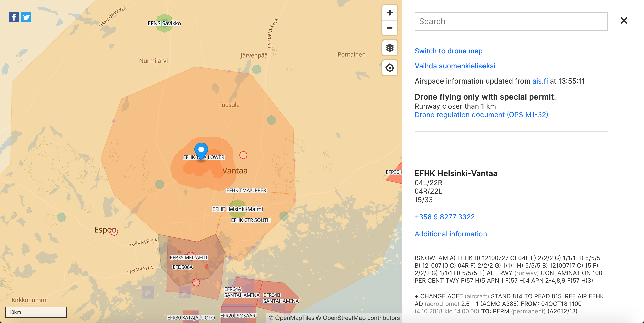Image resolution: width=644 pixels, height=323 pixels.
Task: Close the EFHK information panel
Action: click(624, 21)
